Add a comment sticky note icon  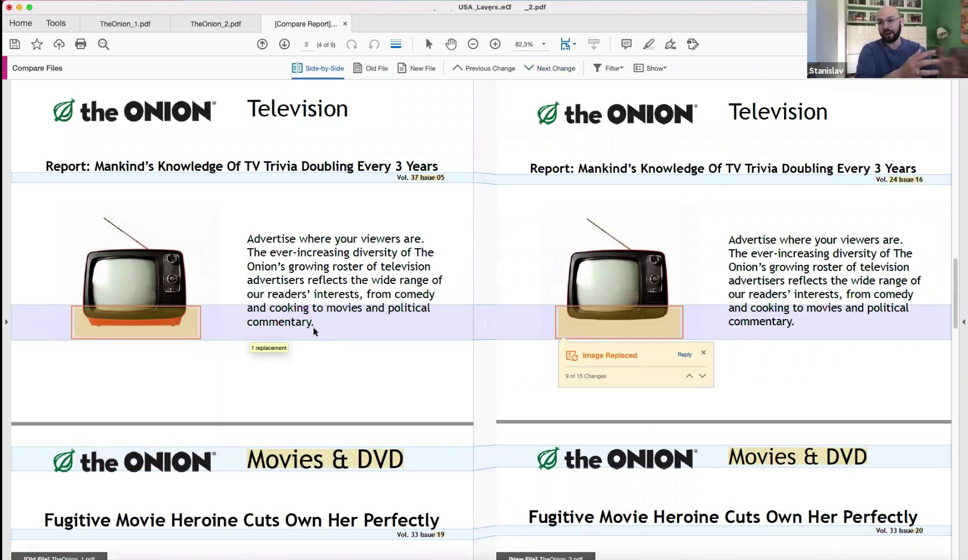pyautogui.click(x=627, y=44)
